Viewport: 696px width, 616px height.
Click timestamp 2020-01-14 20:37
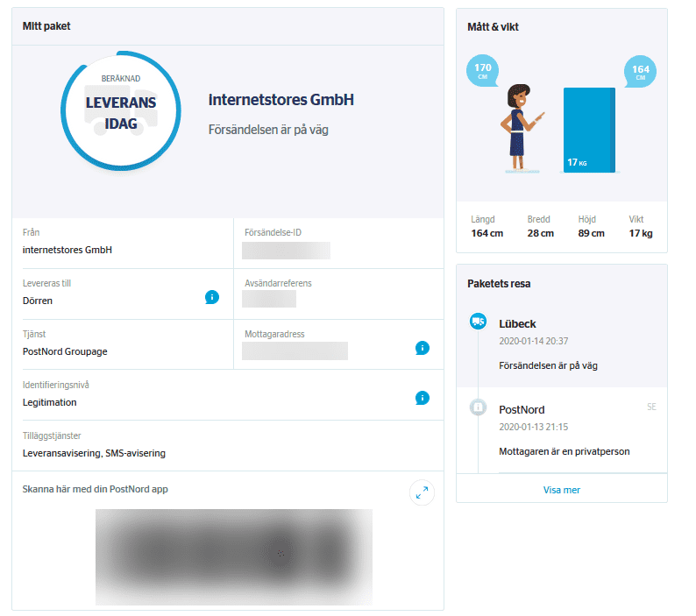(x=534, y=341)
